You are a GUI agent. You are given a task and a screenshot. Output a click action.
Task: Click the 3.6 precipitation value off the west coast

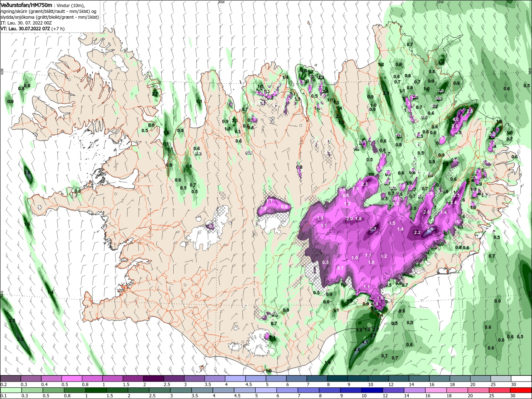(27, 172)
